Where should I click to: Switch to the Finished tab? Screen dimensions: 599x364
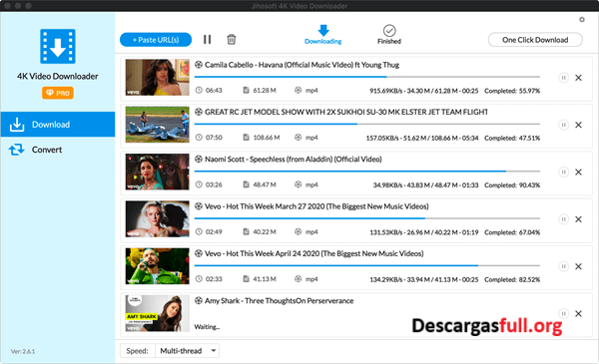(x=389, y=35)
